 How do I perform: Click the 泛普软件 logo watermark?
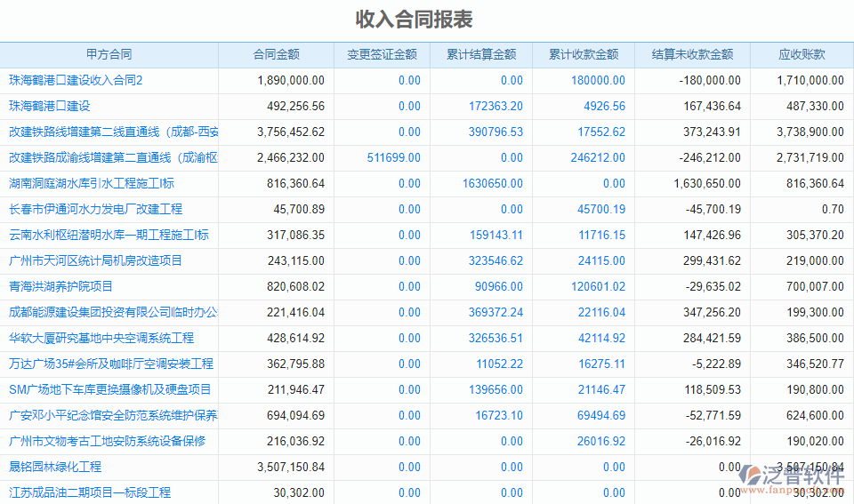point(792,476)
